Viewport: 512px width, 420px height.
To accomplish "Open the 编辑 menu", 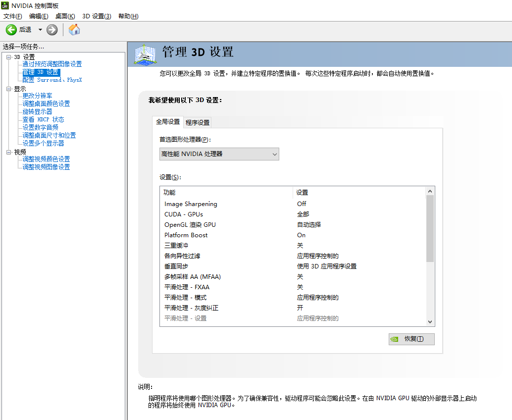I will 39,16.
